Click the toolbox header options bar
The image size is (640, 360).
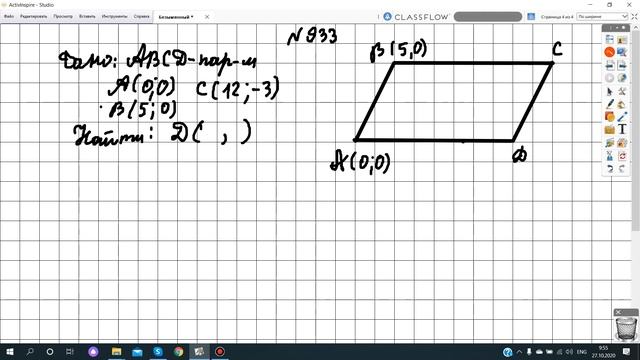pyautogui.click(x=616, y=28)
